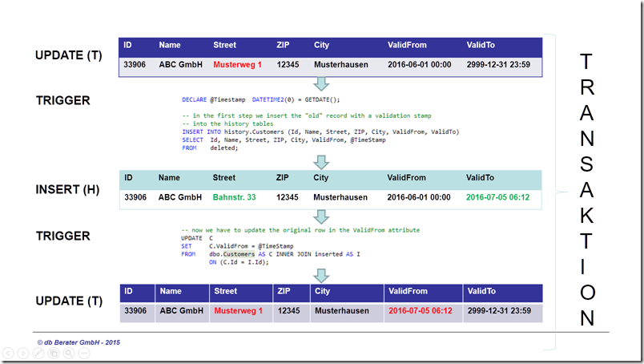Viewport: 644px width, 364px height.
Task: Open the pen and pointer tools
Action: coord(38,353)
